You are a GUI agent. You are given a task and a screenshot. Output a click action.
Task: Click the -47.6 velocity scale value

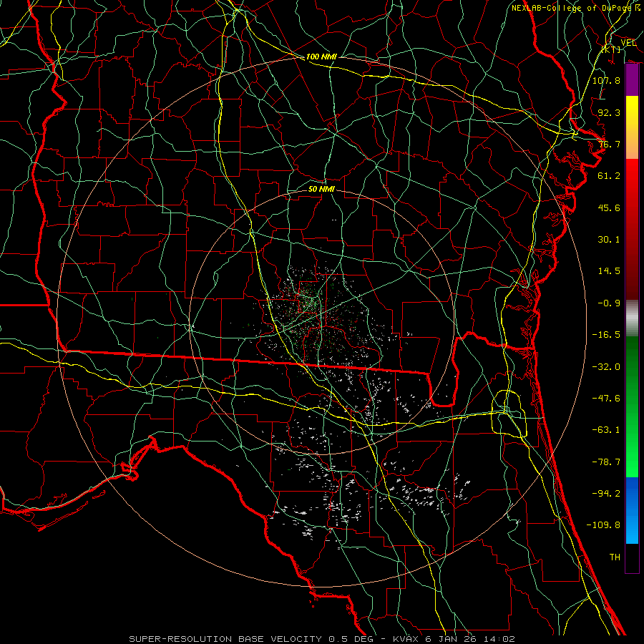point(606,399)
